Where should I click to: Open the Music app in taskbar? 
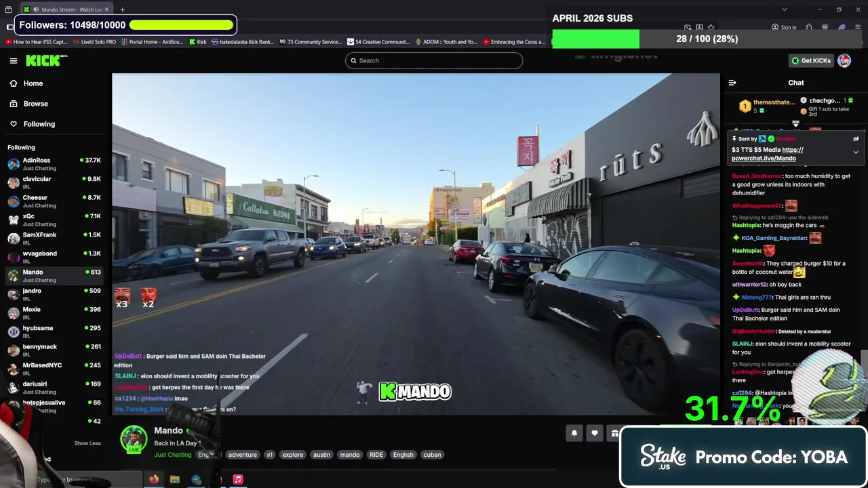(238, 479)
